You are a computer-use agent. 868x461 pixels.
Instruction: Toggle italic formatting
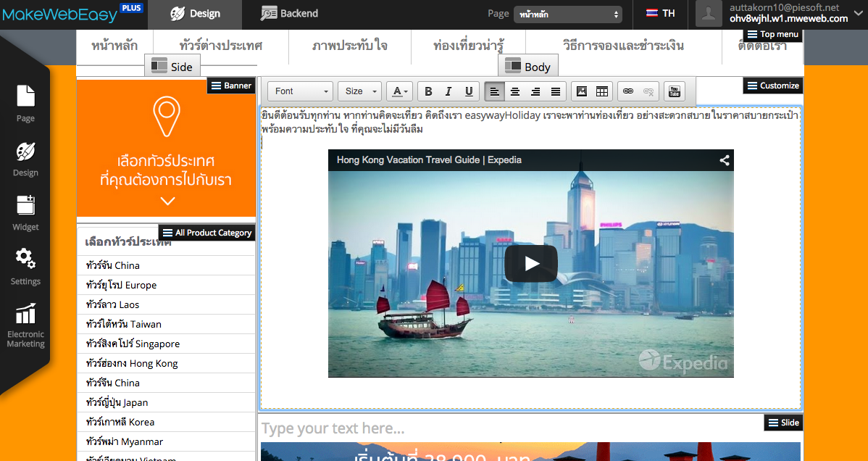click(448, 91)
